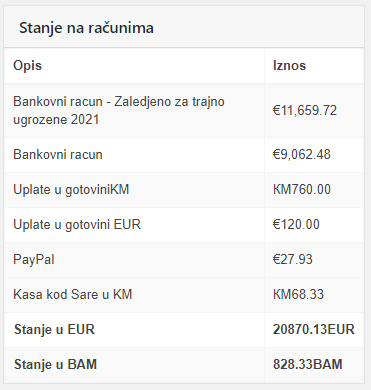Image resolution: width=371 pixels, height=390 pixels.
Task: Click the PayPal amount €27.93
Action: click(x=293, y=259)
